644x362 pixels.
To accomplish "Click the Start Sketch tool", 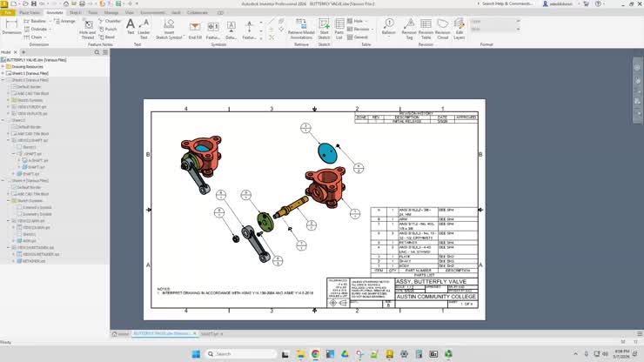I will click(x=324, y=29).
